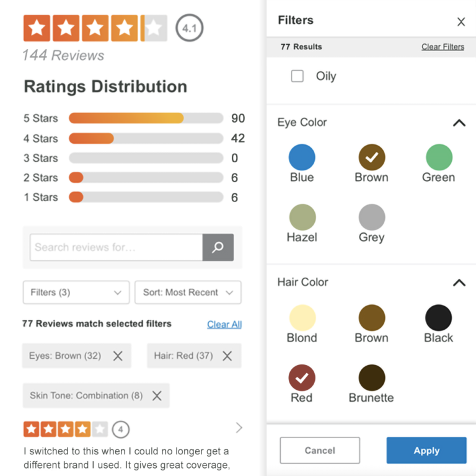Click the Clear Filters link
Screen dimensions: 476x476
[x=443, y=46]
